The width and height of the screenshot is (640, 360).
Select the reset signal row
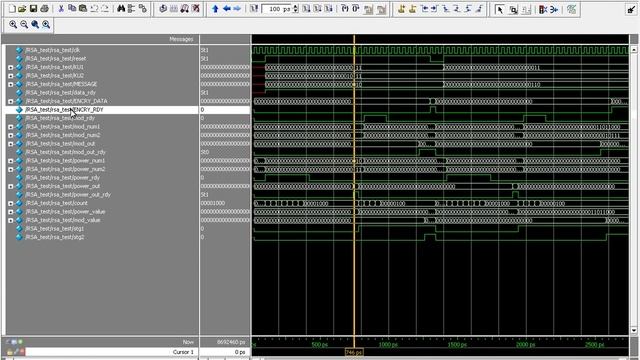[x=102, y=59]
